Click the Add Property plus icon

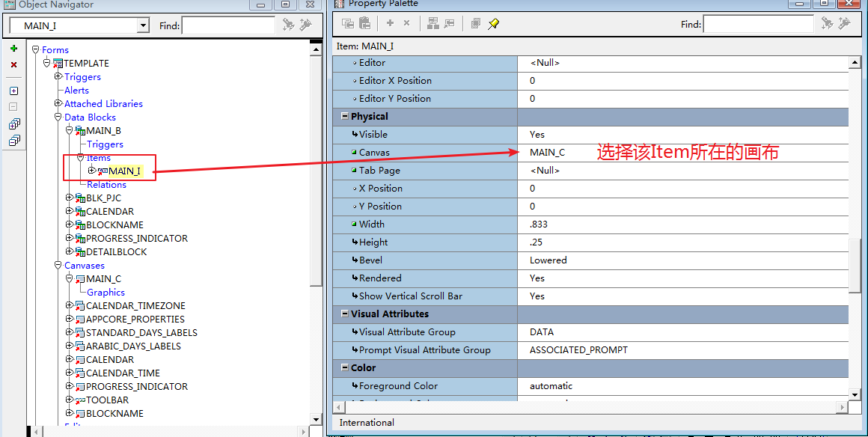pyautogui.click(x=391, y=22)
